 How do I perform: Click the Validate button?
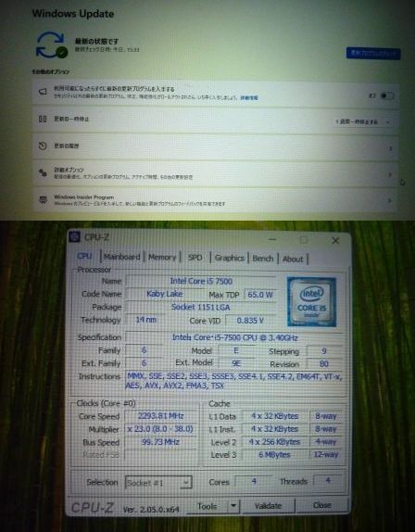(268, 506)
